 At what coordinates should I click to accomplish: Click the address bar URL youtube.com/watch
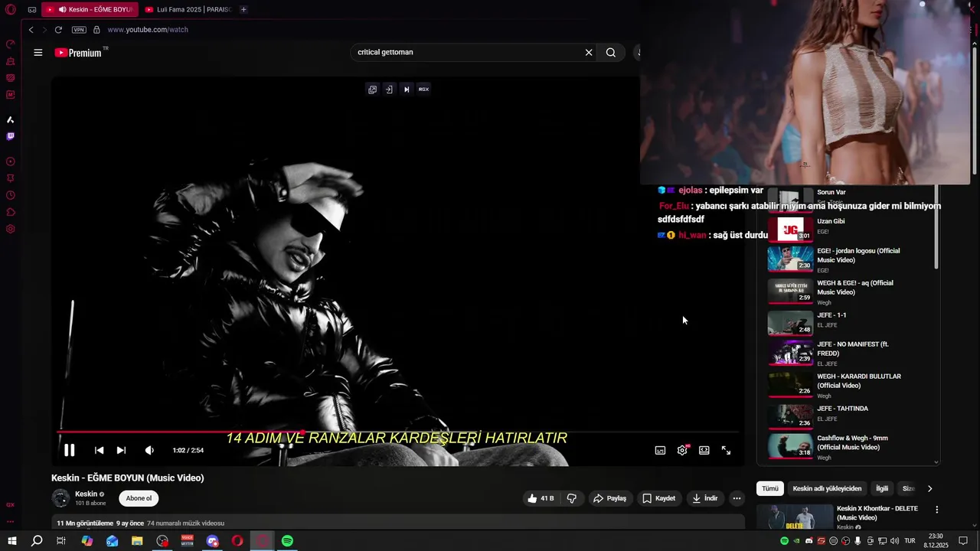148,30
